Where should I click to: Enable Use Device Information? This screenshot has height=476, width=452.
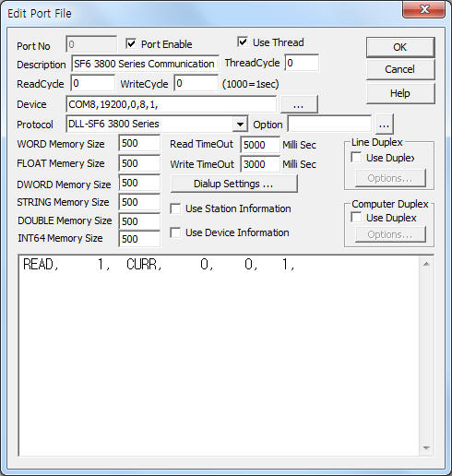pyautogui.click(x=175, y=232)
